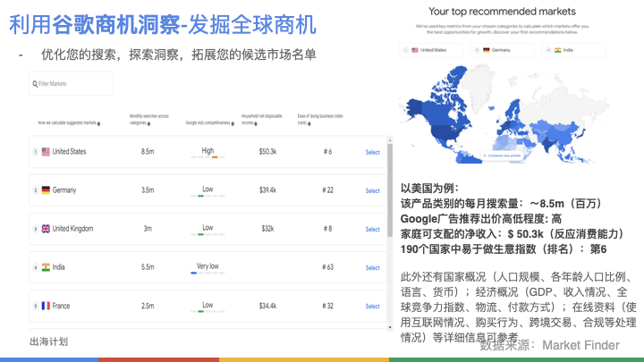Screen dimensions: 644x362
Task: Click the 'Google Ads competitiveness' column header
Action: [x=208, y=122]
